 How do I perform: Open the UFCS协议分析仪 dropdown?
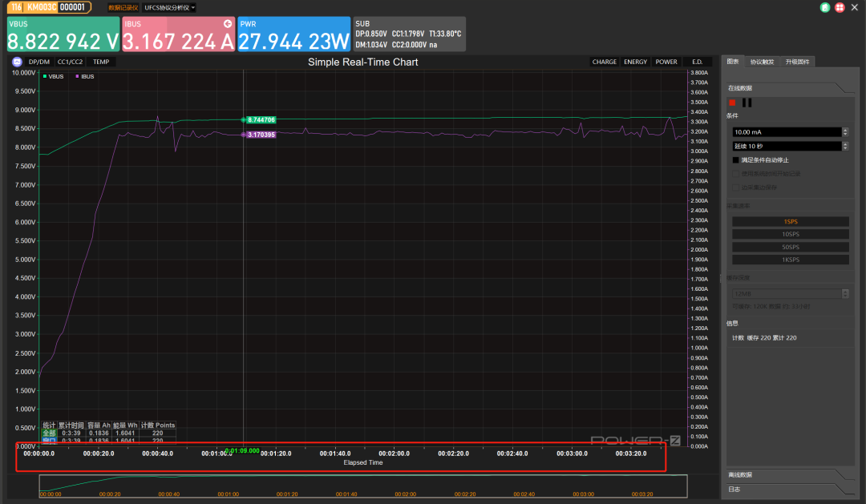pos(169,8)
